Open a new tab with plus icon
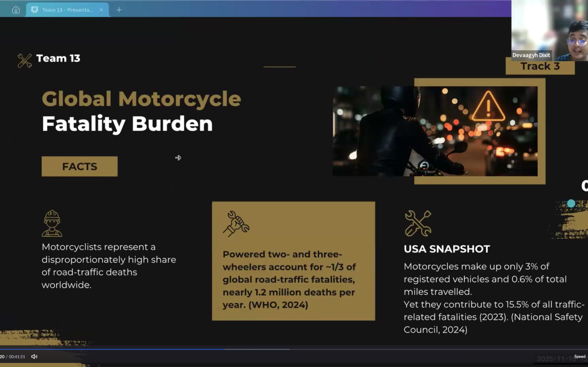The image size is (588, 367). (119, 10)
